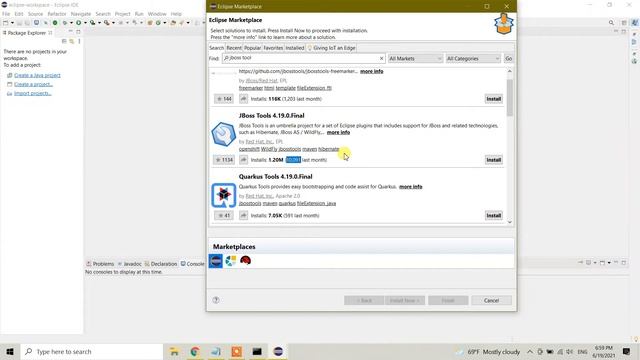Switch to the Favorites tab
Screen dimensions: 640x360
pos(273,48)
